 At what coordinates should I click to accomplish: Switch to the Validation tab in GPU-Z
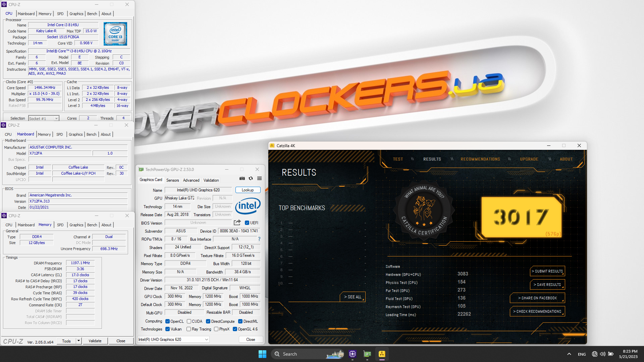click(x=211, y=180)
